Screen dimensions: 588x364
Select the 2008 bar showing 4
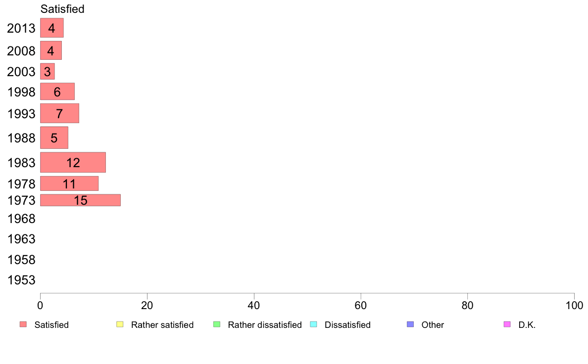coord(50,50)
